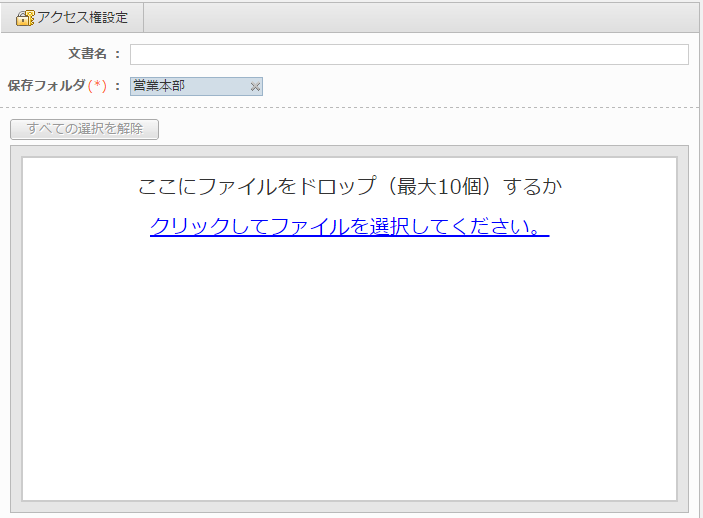Click empty white space in file drop zone

(x=349, y=380)
